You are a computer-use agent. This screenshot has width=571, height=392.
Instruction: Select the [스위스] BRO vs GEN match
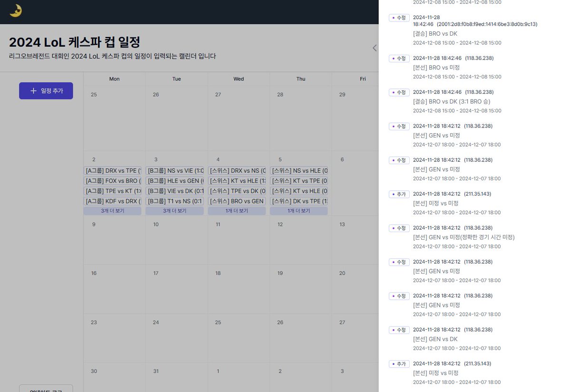(x=236, y=201)
